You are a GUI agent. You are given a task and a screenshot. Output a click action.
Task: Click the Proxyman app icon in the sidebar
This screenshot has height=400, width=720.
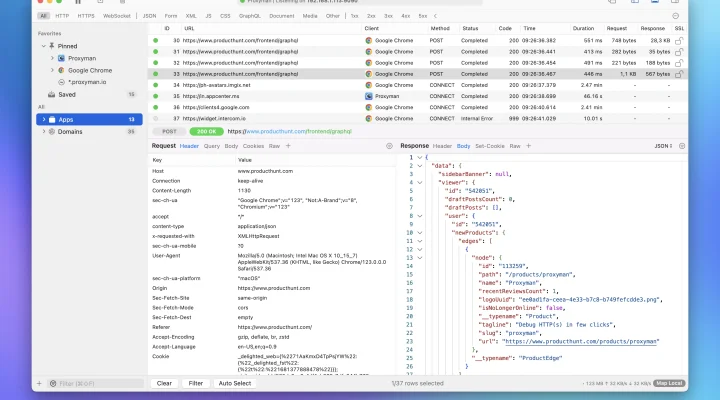tap(61, 58)
